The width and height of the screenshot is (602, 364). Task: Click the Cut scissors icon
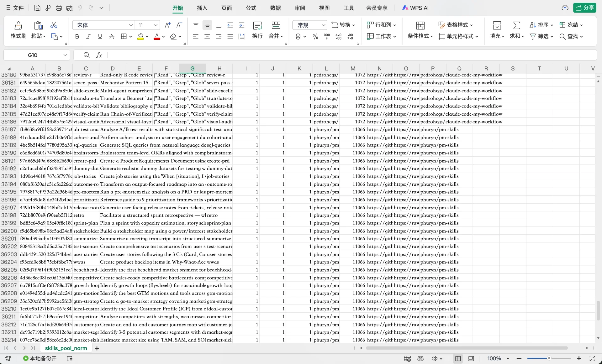54,25
